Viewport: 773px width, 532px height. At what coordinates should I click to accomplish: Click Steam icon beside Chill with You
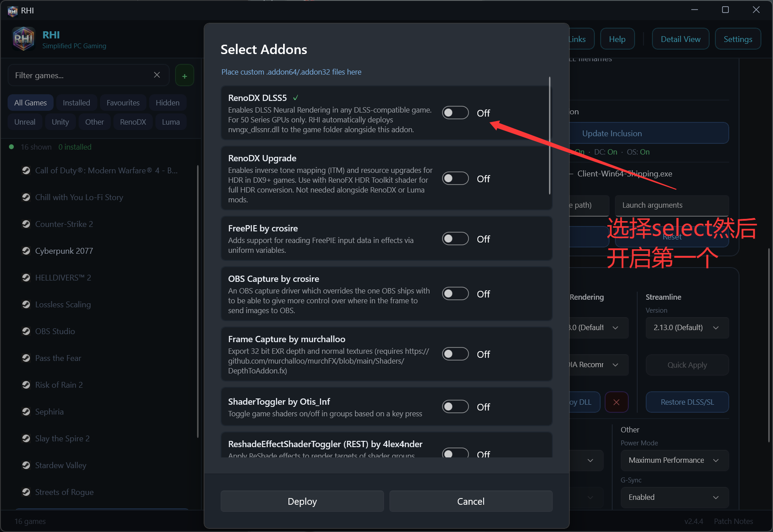coord(26,197)
